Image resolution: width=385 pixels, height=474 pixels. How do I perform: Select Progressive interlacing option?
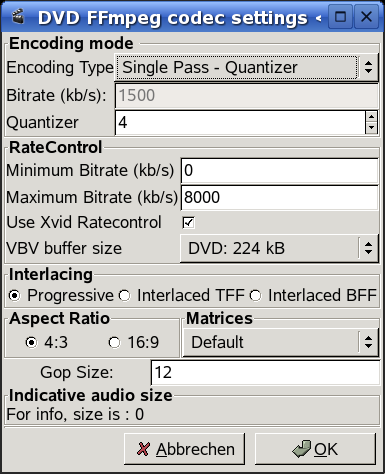tap(14, 295)
